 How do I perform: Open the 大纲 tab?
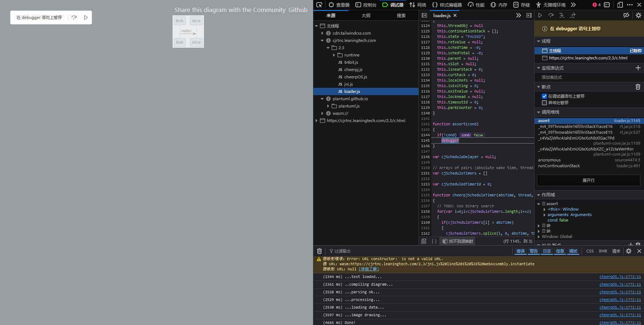click(366, 15)
